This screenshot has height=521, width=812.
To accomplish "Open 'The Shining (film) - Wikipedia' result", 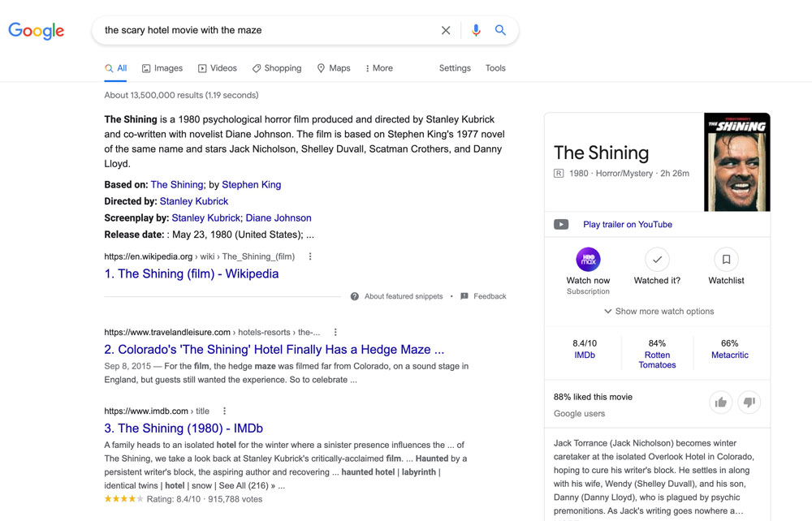I will point(191,273).
